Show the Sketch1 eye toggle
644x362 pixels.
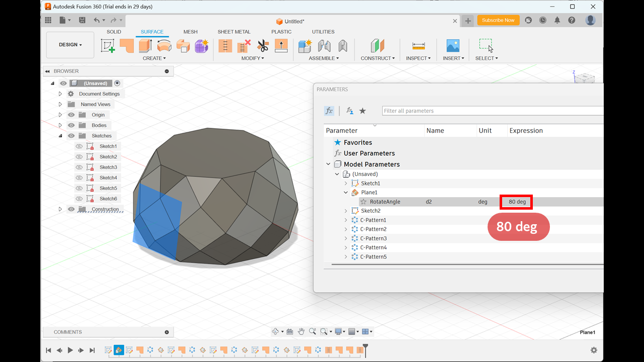[79, 146]
